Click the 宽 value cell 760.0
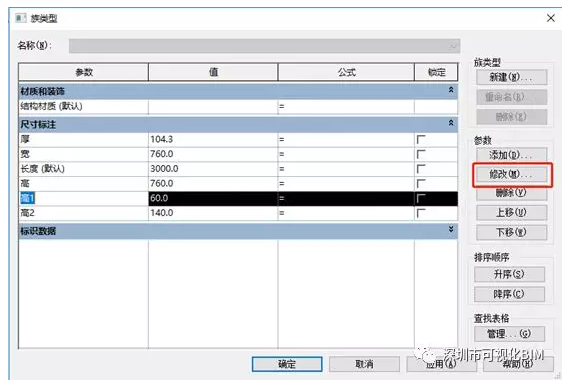 point(213,154)
